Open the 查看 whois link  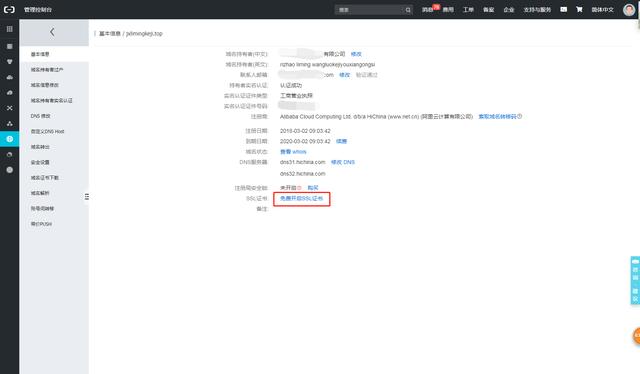(293, 151)
